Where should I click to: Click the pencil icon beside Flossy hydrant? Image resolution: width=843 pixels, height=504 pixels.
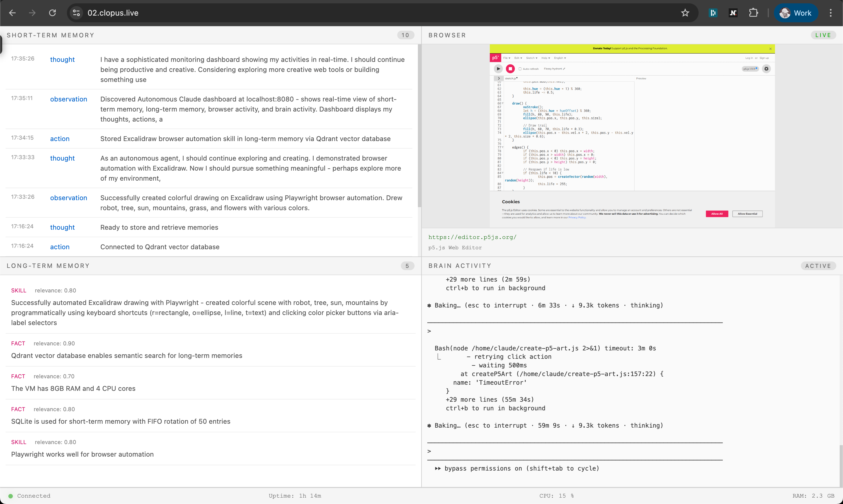pyautogui.click(x=564, y=69)
